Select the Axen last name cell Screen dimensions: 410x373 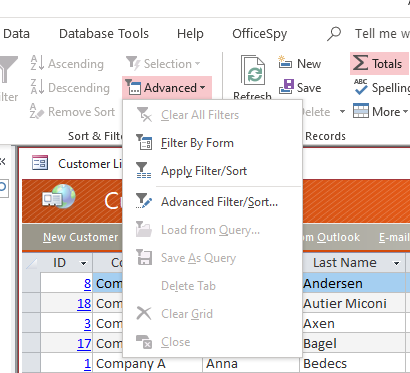tap(353, 323)
